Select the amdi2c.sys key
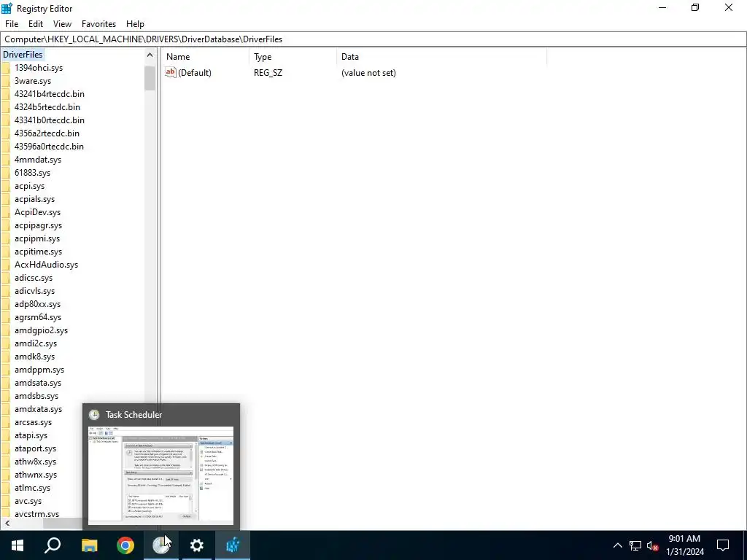Screen dimensions: 747x560 (35, 343)
